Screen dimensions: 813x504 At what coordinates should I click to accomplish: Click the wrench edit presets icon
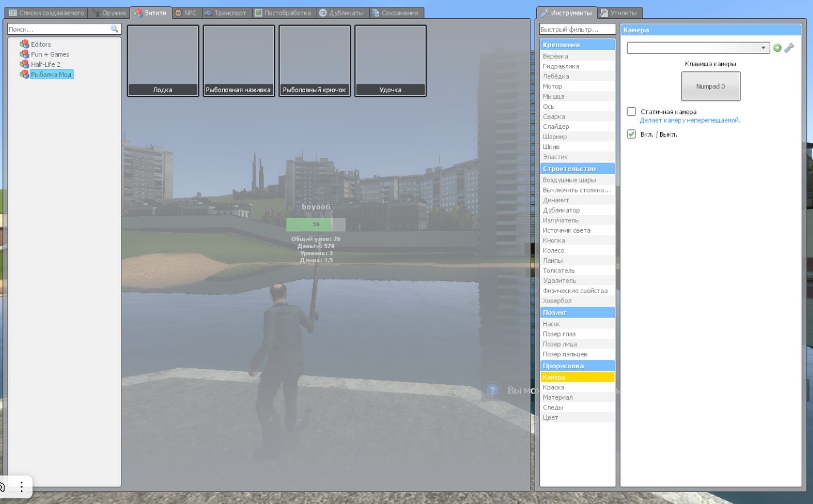pos(790,48)
